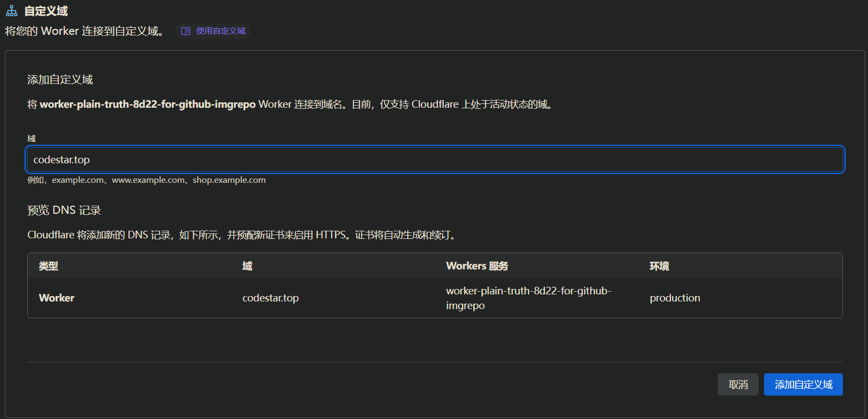This screenshot has height=419, width=868.
Task: Click the Cloudflare DNS certificate description text
Action: click(243, 235)
